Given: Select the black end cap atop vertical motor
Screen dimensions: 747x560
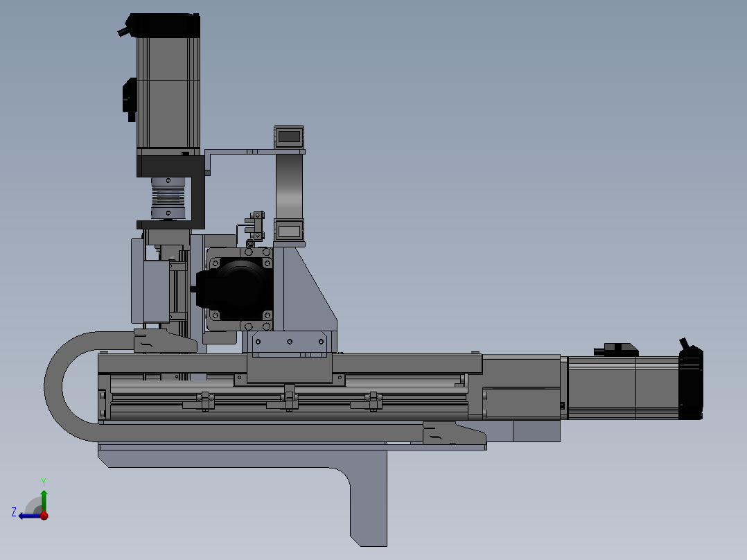Looking at the screenshot, I should tap(163, 25).
